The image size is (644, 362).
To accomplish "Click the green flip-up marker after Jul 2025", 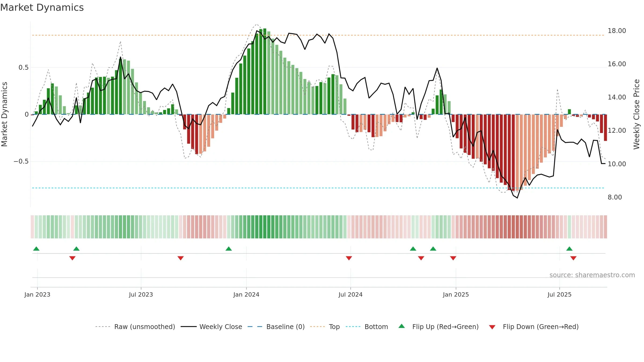I will coord(569,249).
